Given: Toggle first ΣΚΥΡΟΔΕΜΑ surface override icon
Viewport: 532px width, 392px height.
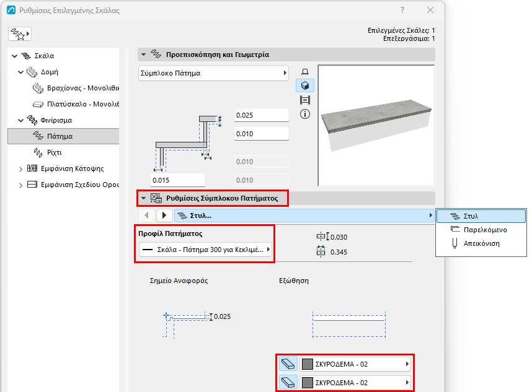Looking at the screenshot, I should 288,364.
